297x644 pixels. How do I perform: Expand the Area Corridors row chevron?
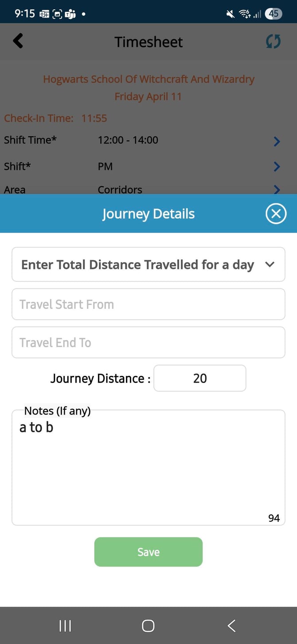277,190
